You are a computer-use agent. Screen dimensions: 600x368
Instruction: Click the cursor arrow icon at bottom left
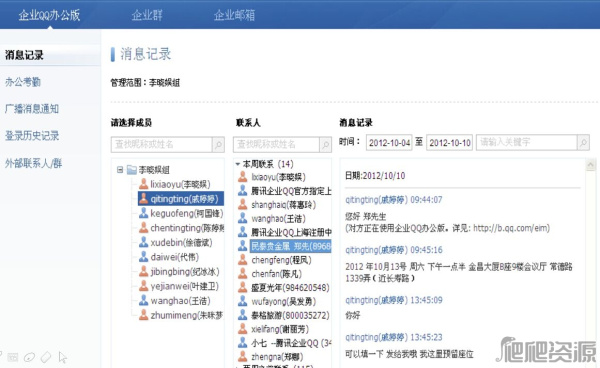(x=63, y=357)
